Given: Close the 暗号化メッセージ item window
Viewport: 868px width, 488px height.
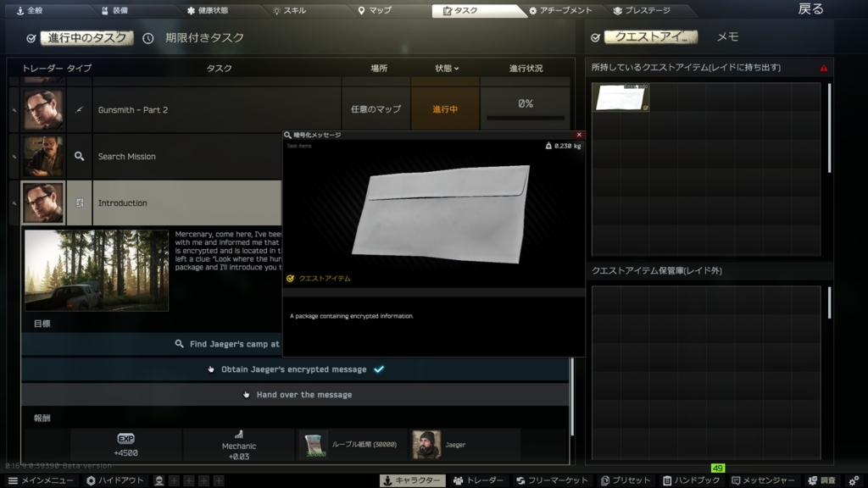Looking at the screenshot, I should [x=580, y=135].
